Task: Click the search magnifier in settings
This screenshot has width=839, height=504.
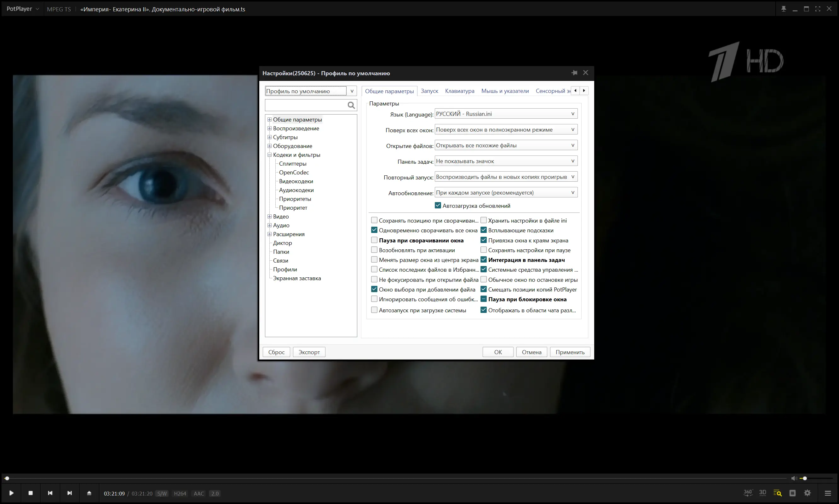Action: [x=351, y=105]
